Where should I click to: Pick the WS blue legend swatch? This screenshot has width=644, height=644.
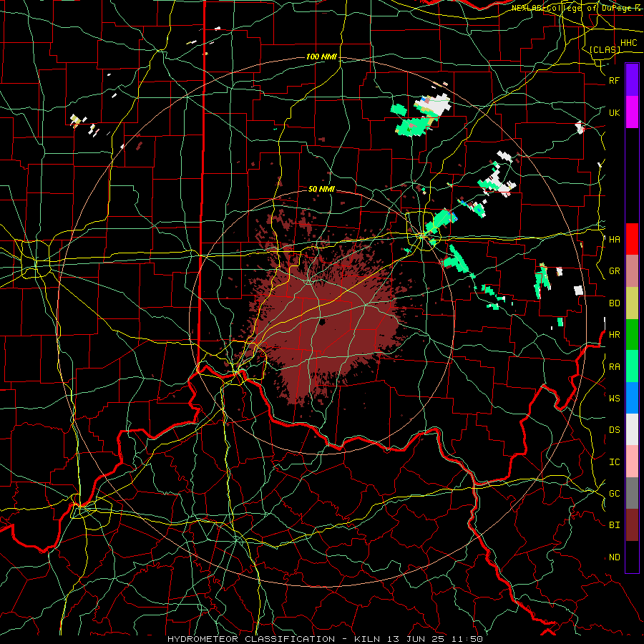click(632, 398)
